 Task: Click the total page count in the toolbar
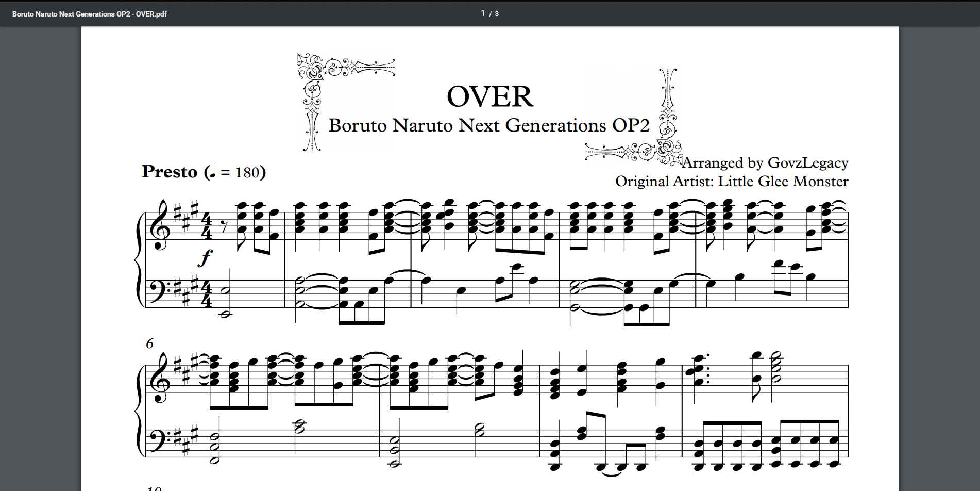[x=497, y=14]
